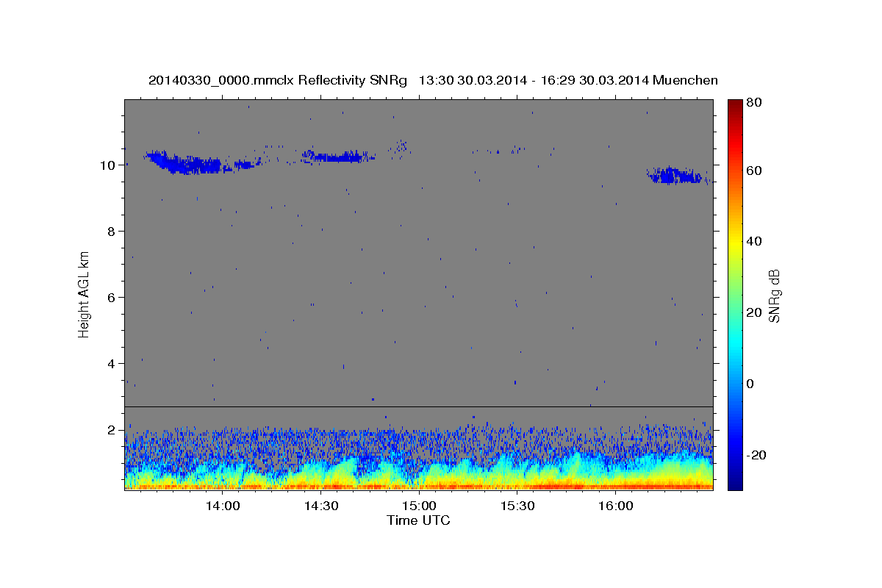This screenshot has height=588, width=882.
Task: Click 'Muenchen' in the plot title
Action: [685, 80]
